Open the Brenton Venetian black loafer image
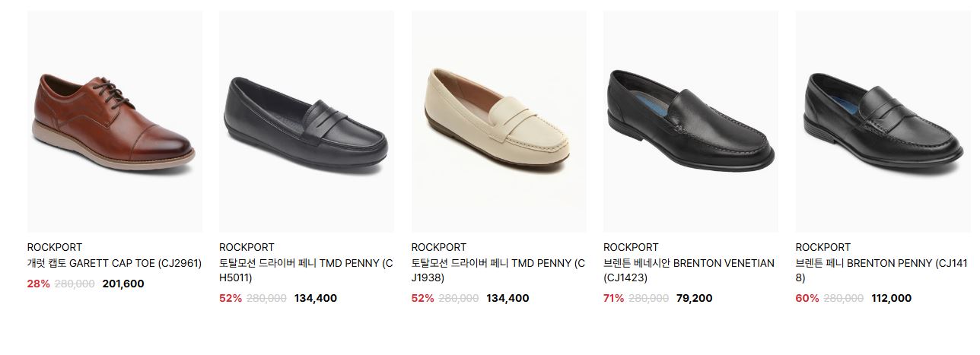The width and height of the screenshot is (980, 355). point(691,122)
